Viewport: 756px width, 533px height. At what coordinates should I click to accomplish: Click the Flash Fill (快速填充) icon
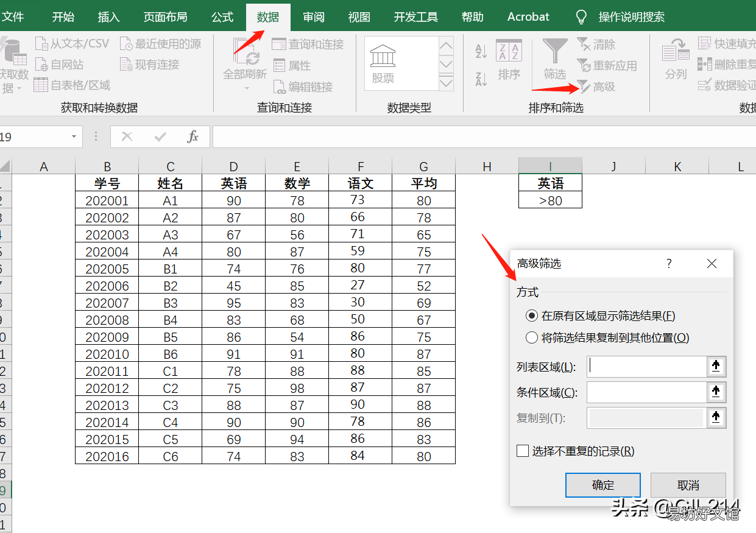[x=705, y=44]
